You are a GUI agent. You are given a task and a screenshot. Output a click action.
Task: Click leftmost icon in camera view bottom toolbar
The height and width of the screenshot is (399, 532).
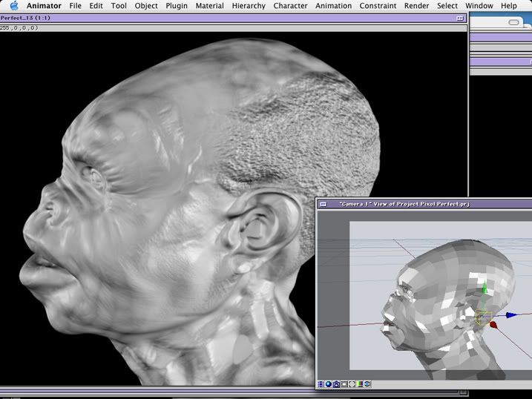point(321,384)
